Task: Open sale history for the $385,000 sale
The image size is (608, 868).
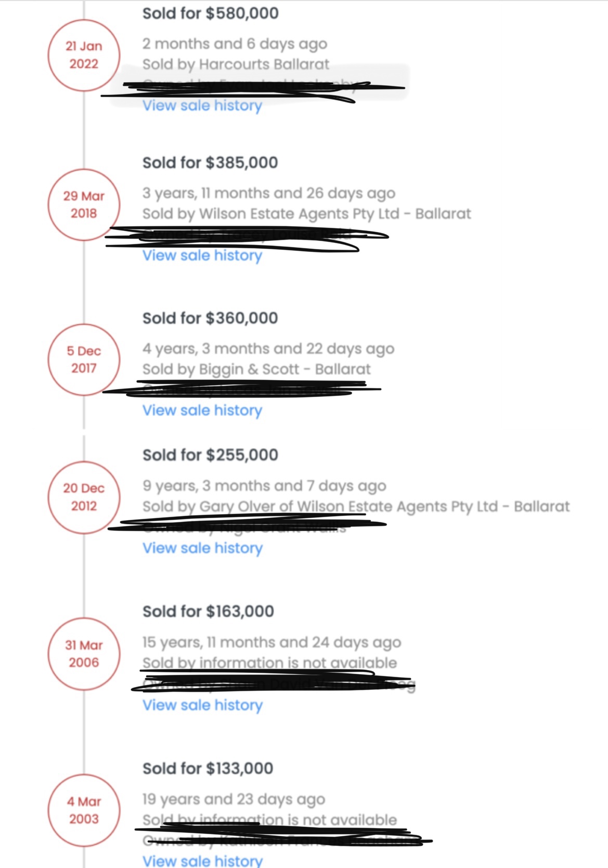Action: coord(202,255)
